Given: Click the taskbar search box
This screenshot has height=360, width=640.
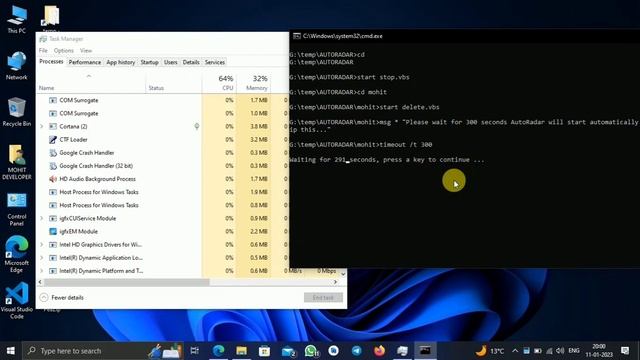Looking at the screenshot, I should point(103,351).
